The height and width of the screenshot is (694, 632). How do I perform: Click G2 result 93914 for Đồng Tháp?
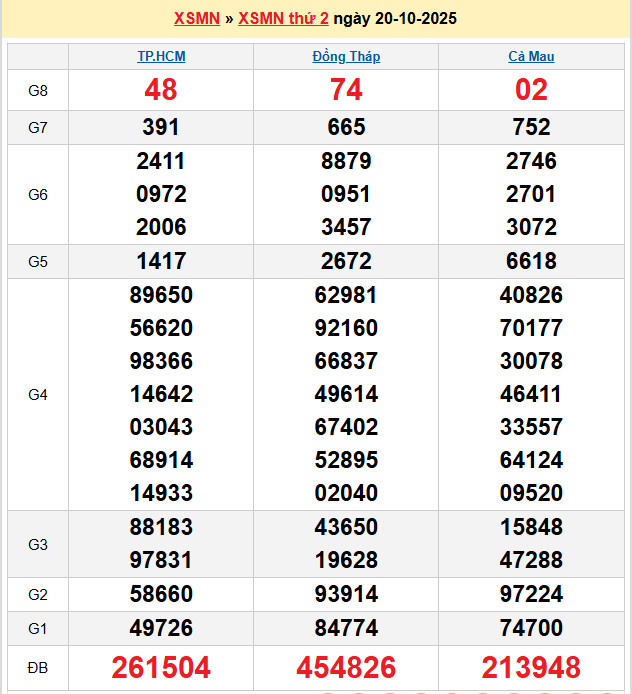tap(346, 595)
